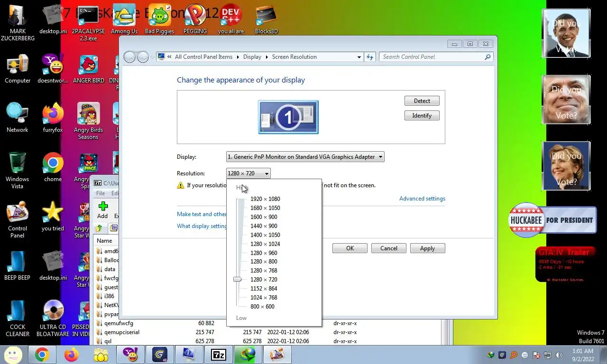Open the Computer desktop icon
Viewport: 607px width, 364px height.
18,69
